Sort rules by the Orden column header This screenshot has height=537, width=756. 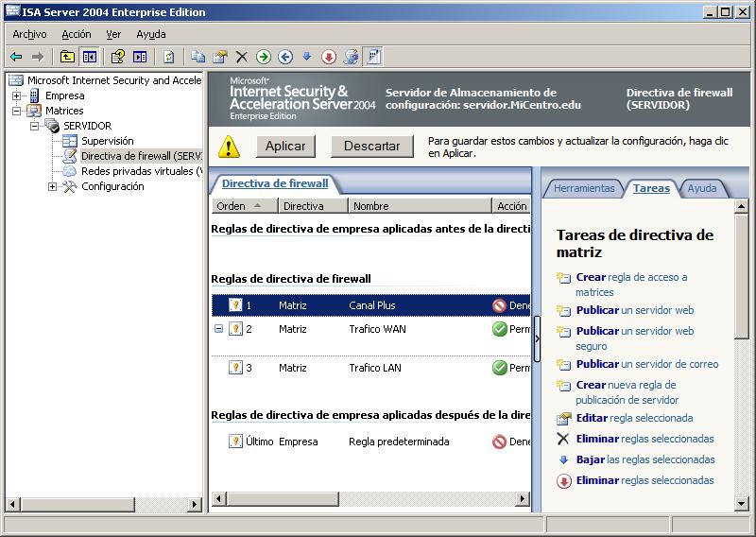(x=232, y=205)
